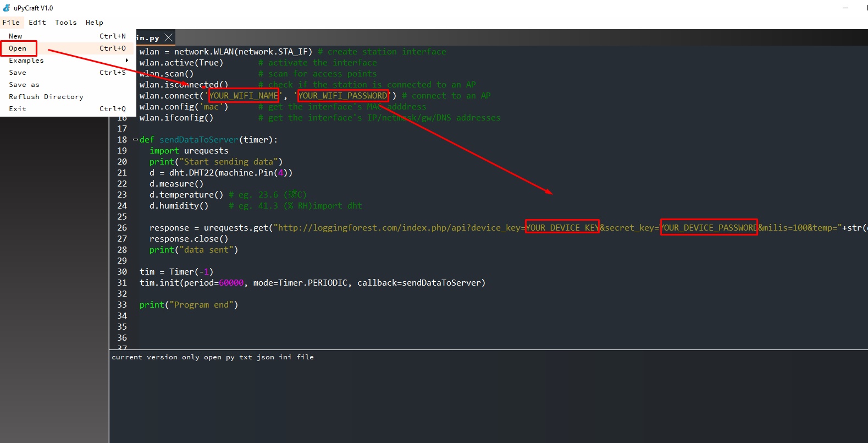The width and height of the screenshot is (868, 443).
Task: Click the 'd.measure()' line
Action: (176, 184)
